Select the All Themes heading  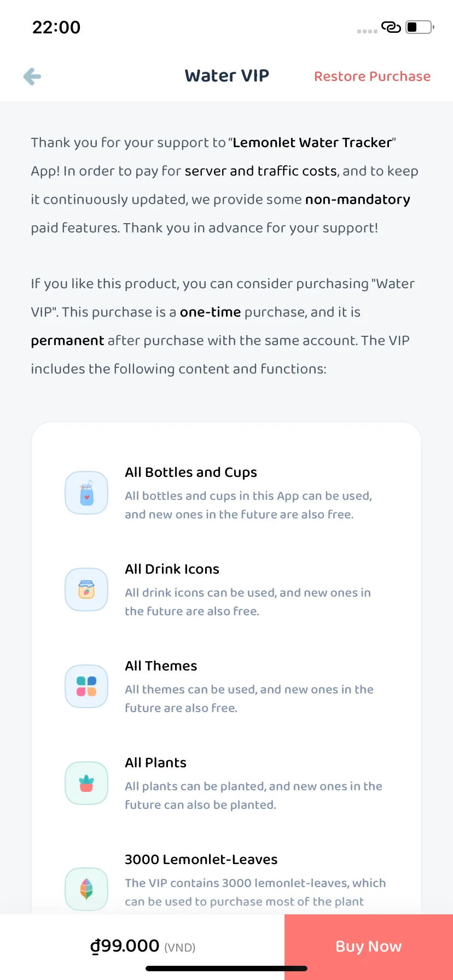[x=161, y=666]
